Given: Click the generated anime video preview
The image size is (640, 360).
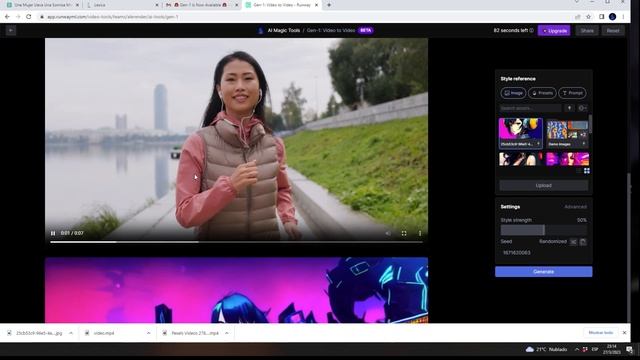Looking at the screenshot, I should point(236,290).
